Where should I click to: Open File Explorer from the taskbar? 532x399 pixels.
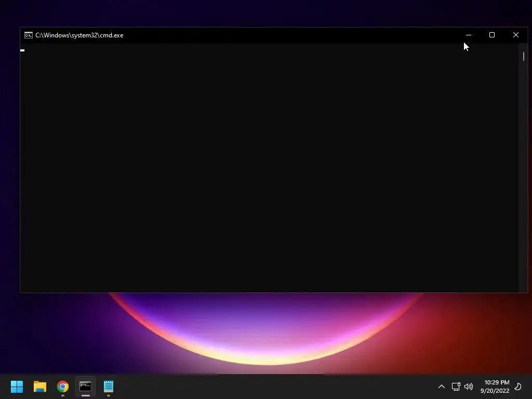pos(40,387)
